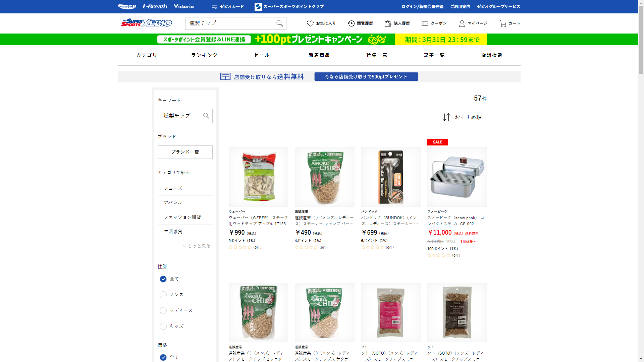644x362 pixels.
Task: Select the レディース gender radio button
Action: tap(163, 310)
